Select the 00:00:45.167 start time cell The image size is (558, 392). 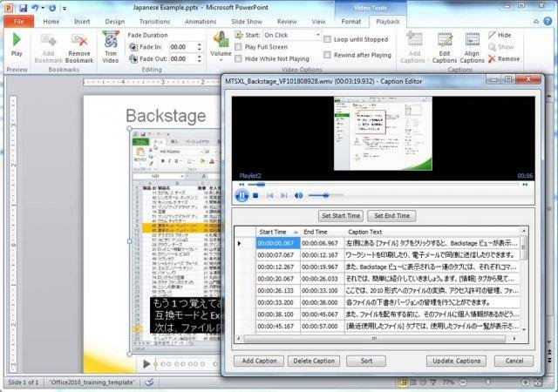pos(278,326)
